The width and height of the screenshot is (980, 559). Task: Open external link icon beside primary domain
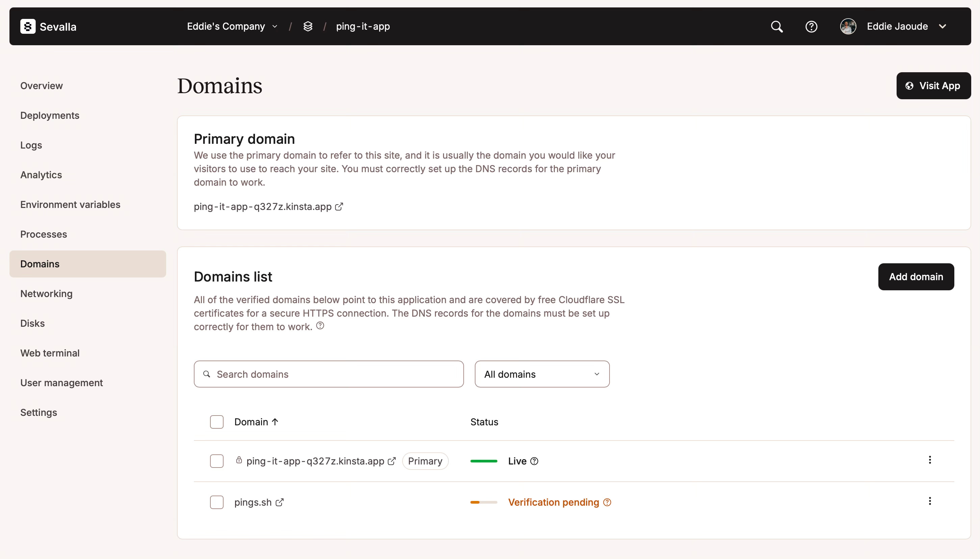point(339,207)
